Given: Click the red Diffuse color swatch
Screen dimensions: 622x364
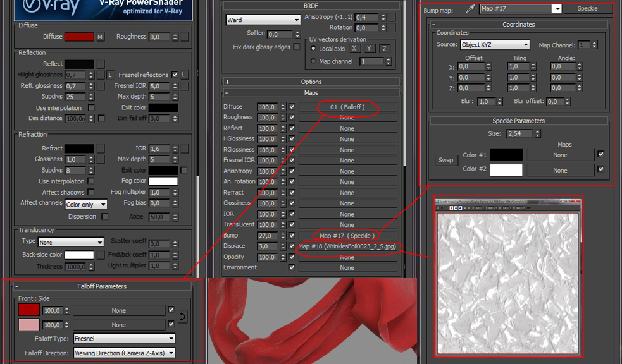Looking at the screenshot, I should point(79,37).
